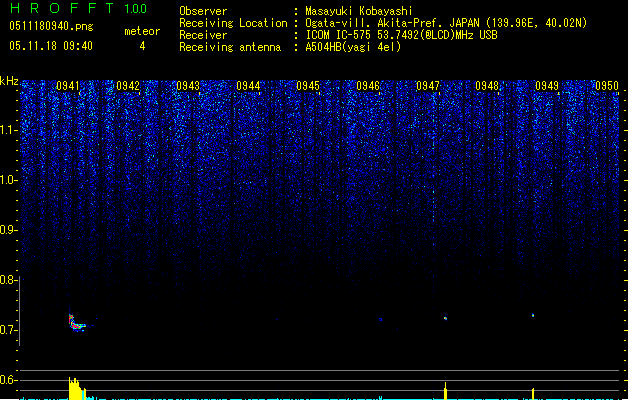
Task: Click the small meteor echo after 0947
Action: point(445,319)
